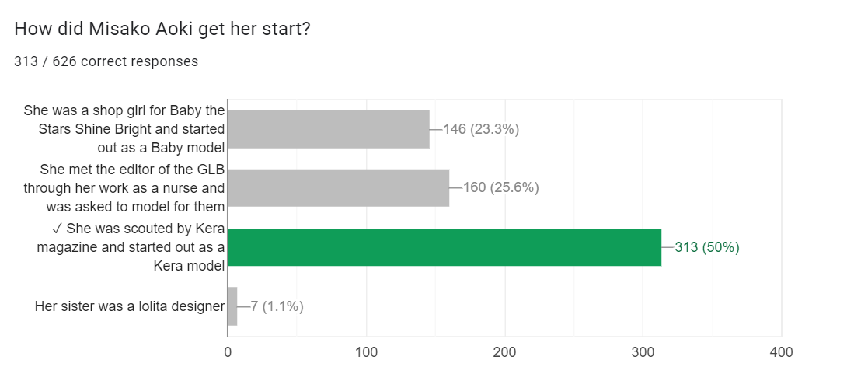This screenshot has height=374, width=868.
Task: Click the 400 axis tick label
Action: pos(781,352)
